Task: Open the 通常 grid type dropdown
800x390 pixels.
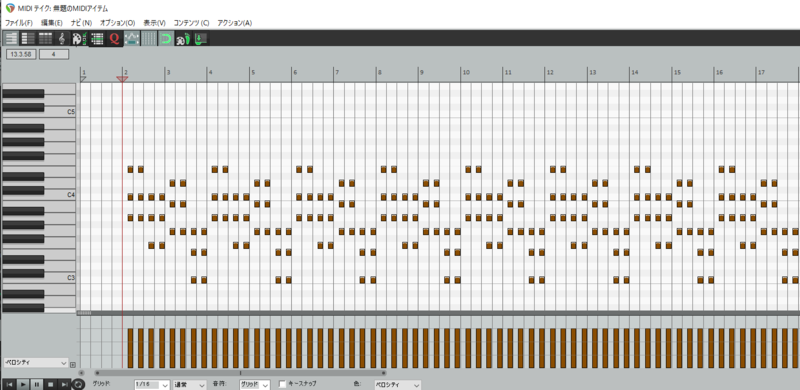Action: pyautogui.click(x=189, y=384)
